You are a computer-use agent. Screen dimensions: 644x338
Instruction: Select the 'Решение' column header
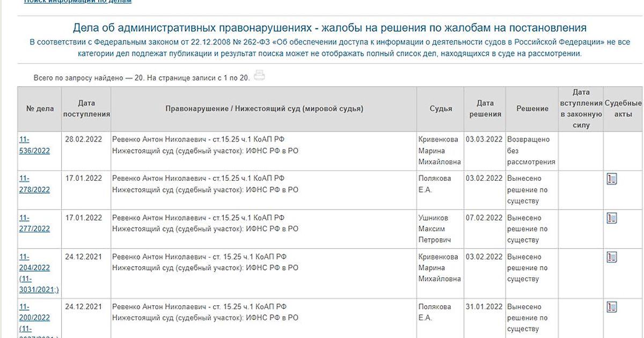[532, 108]
